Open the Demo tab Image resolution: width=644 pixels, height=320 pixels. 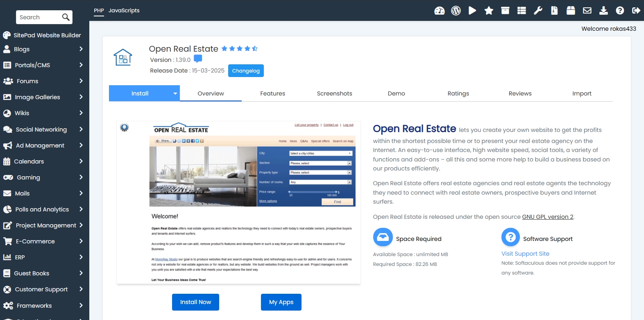point(396,93)
